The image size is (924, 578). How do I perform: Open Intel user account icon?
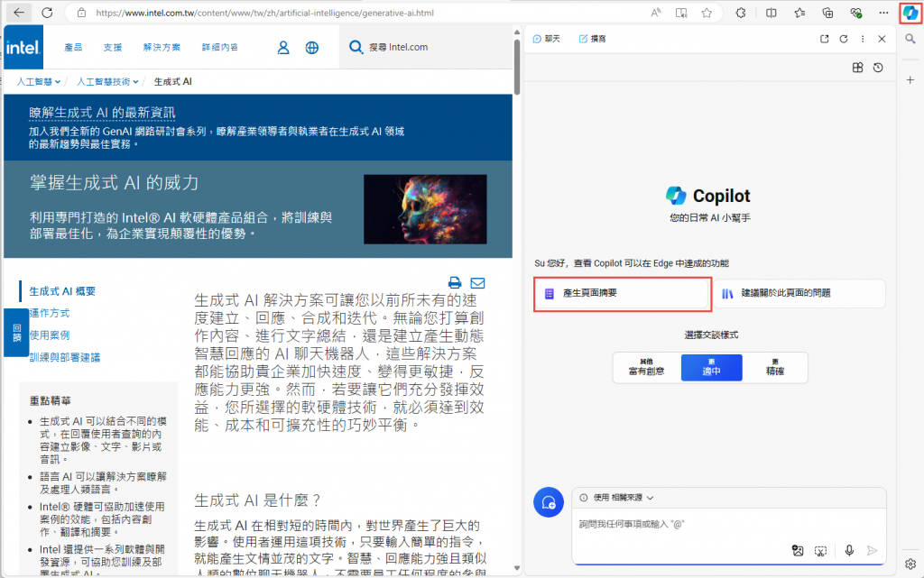pos(282,48)
